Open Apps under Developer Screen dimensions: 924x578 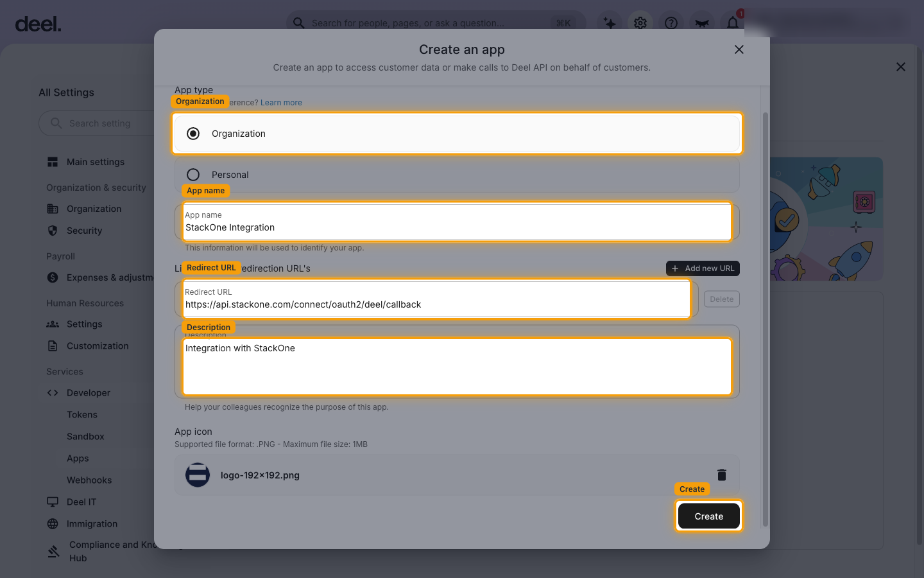[78, 459]
